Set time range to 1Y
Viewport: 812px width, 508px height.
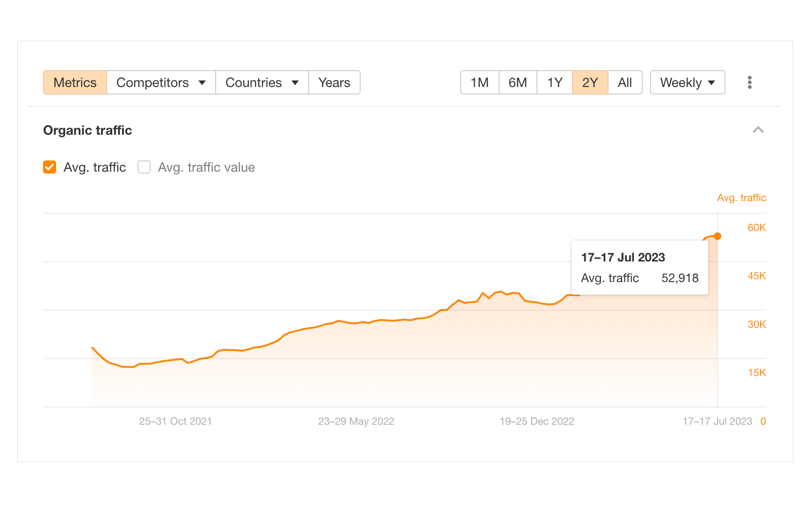pos(555,82)
